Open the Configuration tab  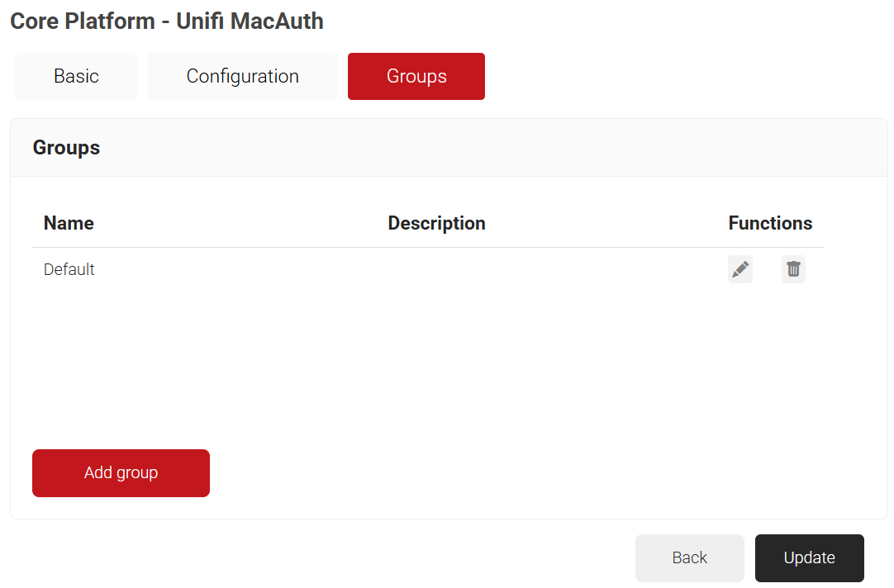tap(241, 76)
